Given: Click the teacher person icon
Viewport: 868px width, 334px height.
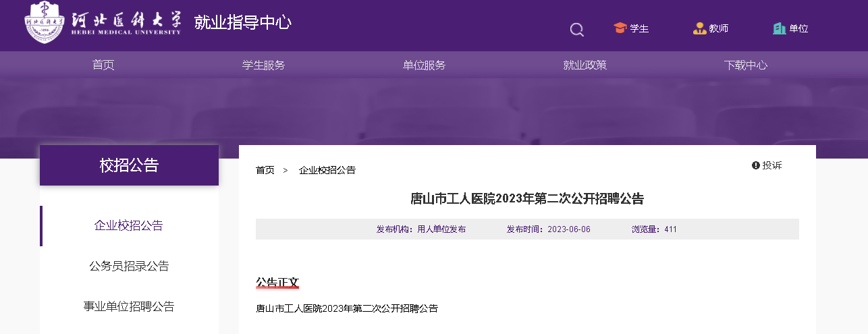Looking at the screenshot, I should click(699, 28).
